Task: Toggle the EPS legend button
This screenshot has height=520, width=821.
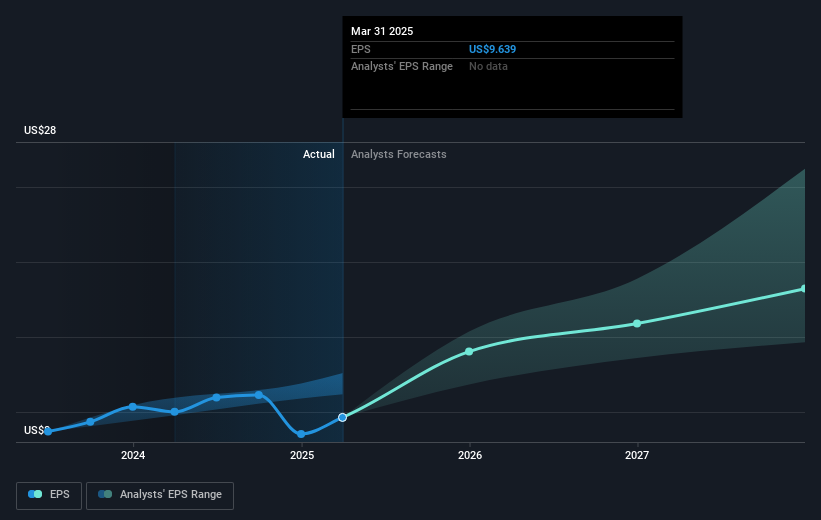Action: coord(49,495)
